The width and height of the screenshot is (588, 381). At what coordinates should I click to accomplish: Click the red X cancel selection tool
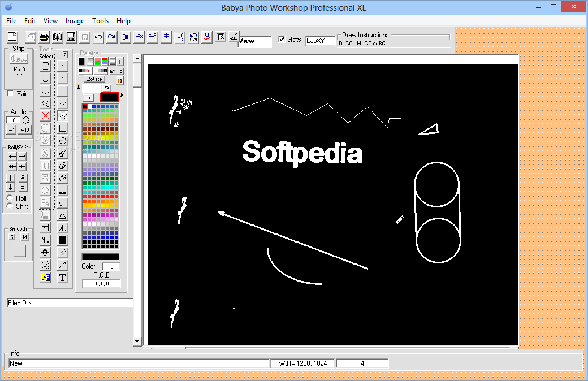point(45,115)
